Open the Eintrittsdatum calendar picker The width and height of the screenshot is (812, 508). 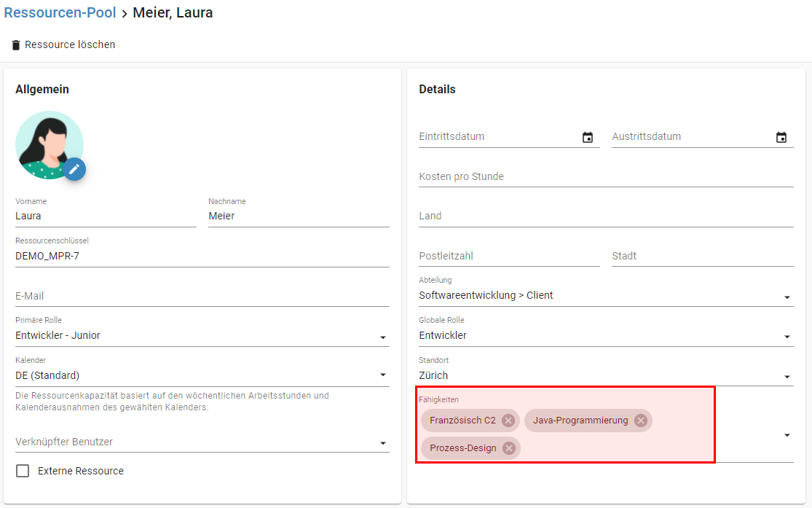[588, 137]
